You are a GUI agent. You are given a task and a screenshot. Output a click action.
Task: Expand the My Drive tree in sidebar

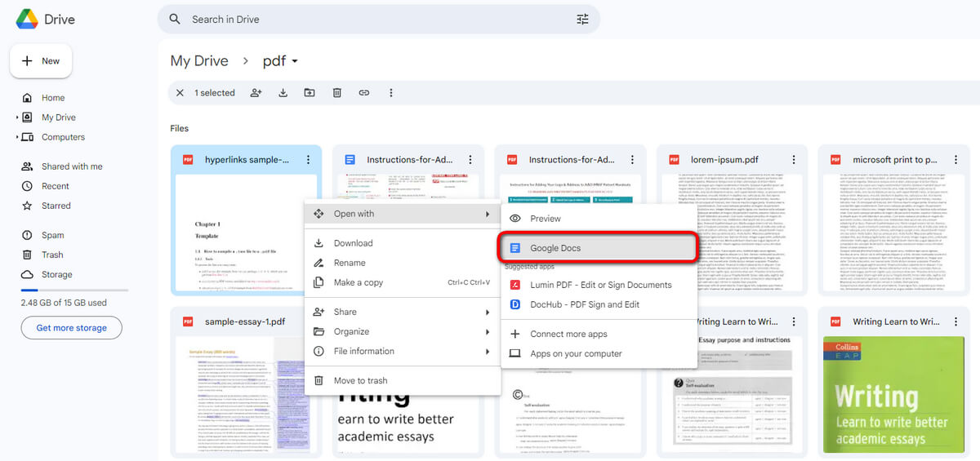coord(17,117)
